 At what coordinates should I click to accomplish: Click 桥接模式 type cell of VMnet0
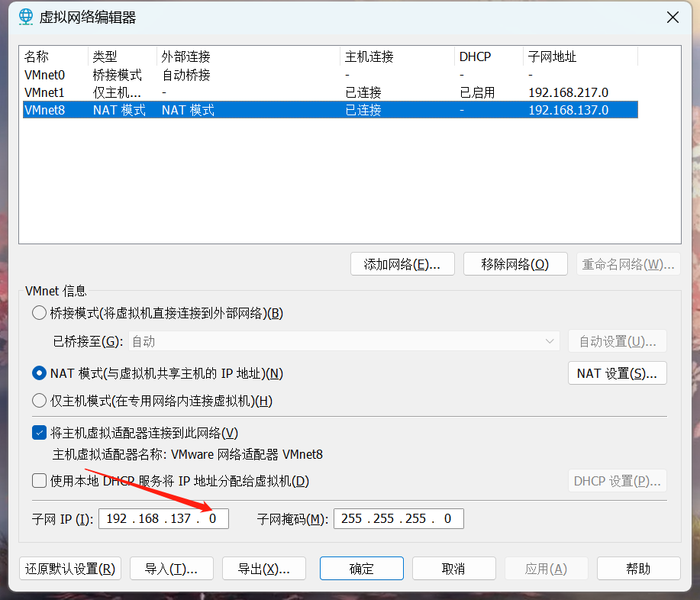click(x=118, y=75)
